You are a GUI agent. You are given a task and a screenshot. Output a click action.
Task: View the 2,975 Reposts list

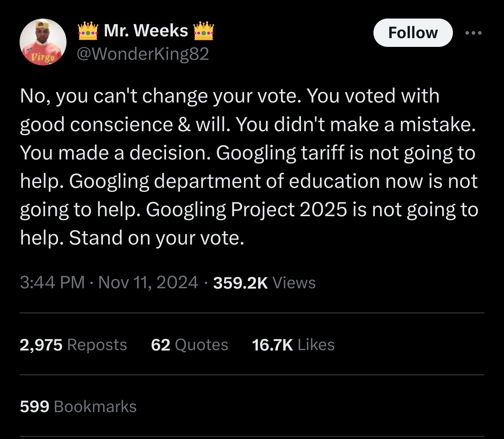click(73, 345)
